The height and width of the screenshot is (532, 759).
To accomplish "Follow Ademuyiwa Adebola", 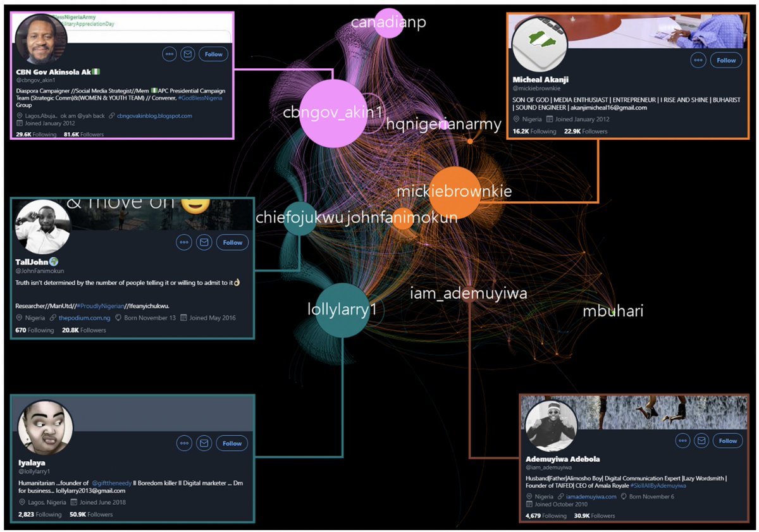I will [x=727, y=441].
